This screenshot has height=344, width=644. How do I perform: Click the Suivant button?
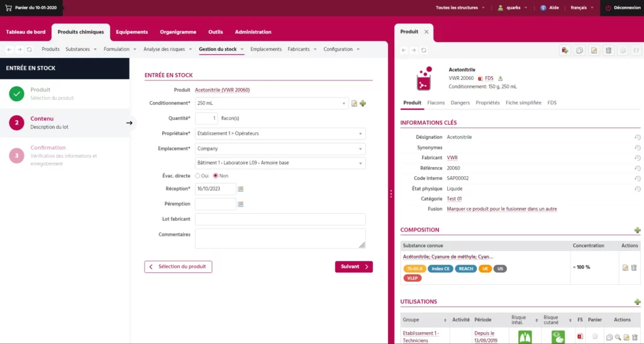click(x=353, y=267)
